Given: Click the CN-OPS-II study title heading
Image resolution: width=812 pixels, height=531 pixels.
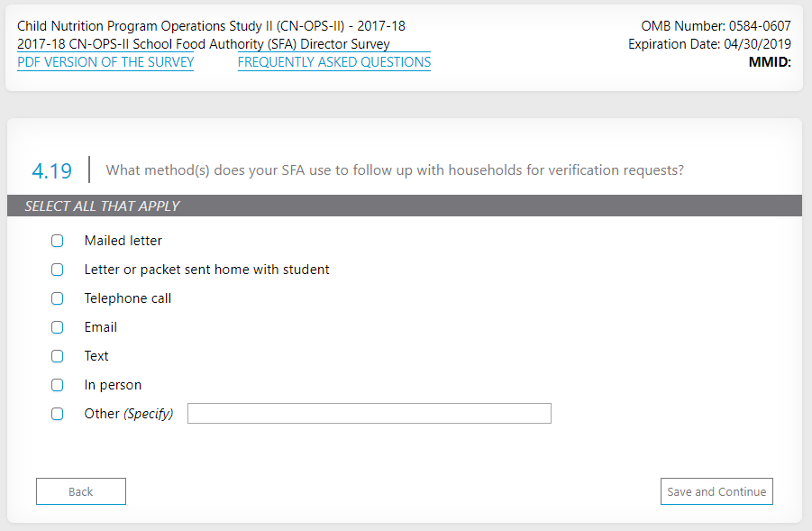Looking at the screenshot, I should pyautogui.click(x=211, y=26).
